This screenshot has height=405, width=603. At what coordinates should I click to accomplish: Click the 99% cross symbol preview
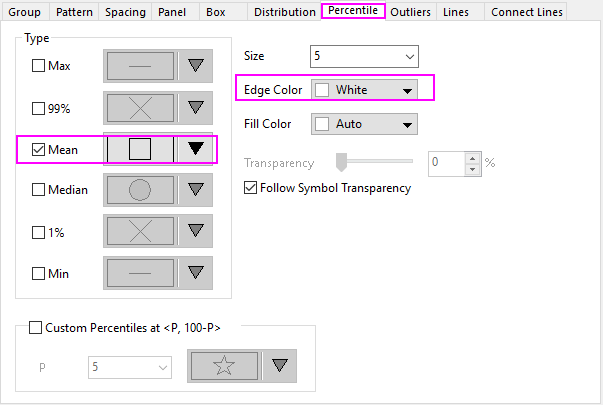140,107
